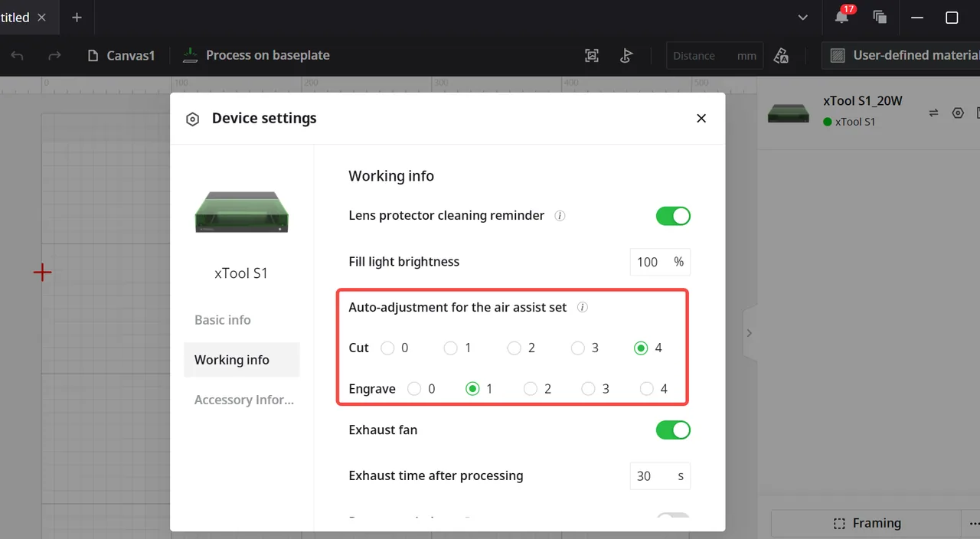Click the Framing button
This screenshot has width=980, height=539.
pyautogui.click(x=867, y=524)
